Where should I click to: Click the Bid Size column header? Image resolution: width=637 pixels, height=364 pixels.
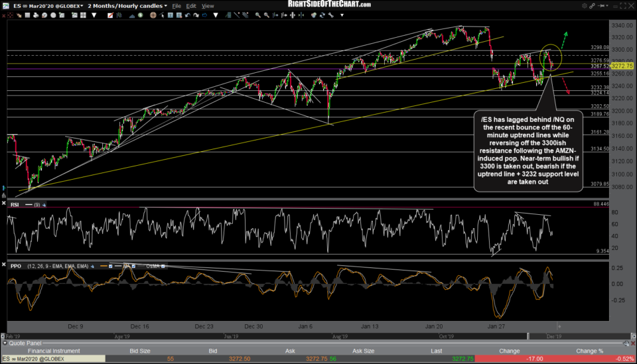tap(140, 351)
